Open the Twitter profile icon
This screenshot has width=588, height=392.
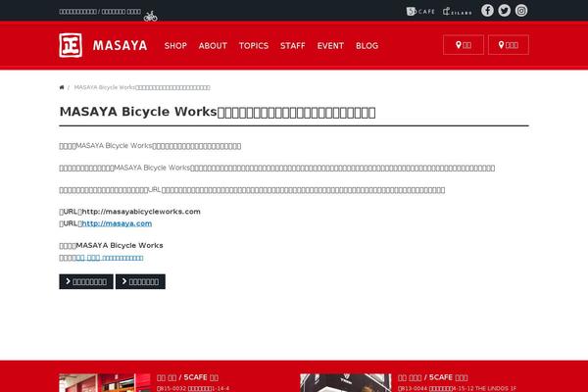pyautogui.click(x=504, y=11)
